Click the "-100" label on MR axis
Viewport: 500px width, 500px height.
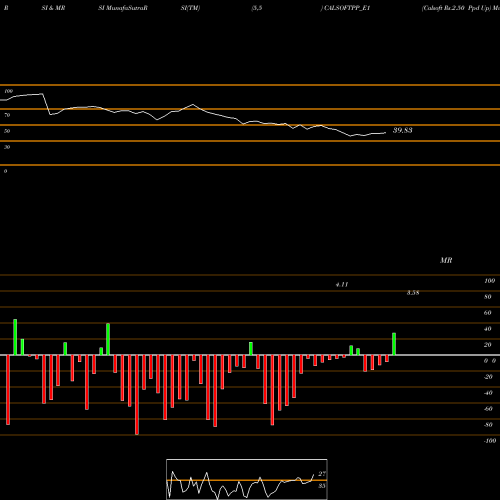click(490, 441)
